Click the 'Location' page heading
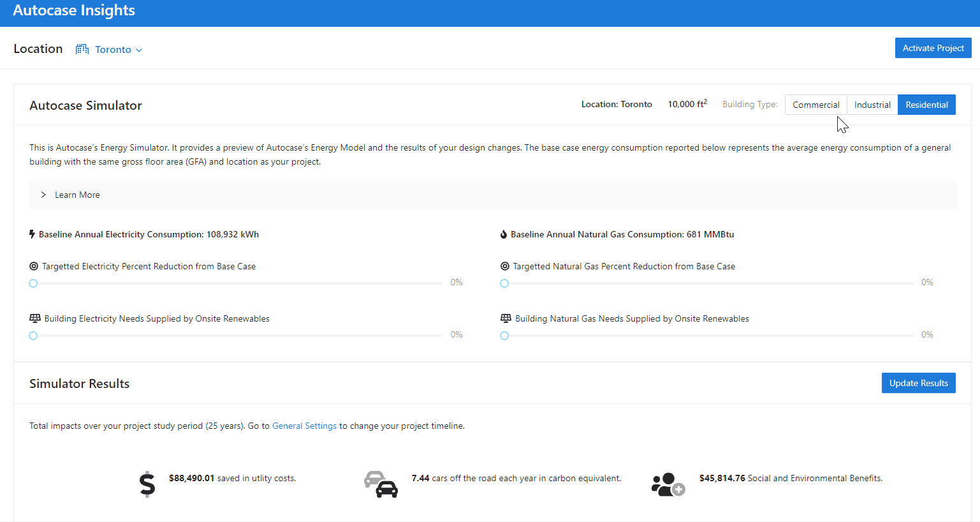The height and width of the screenshot is (522, 980). click(x=38, y=48)
